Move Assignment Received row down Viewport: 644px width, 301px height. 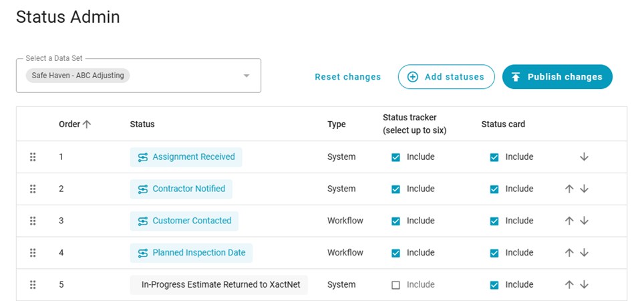click(x=584, y=157)
